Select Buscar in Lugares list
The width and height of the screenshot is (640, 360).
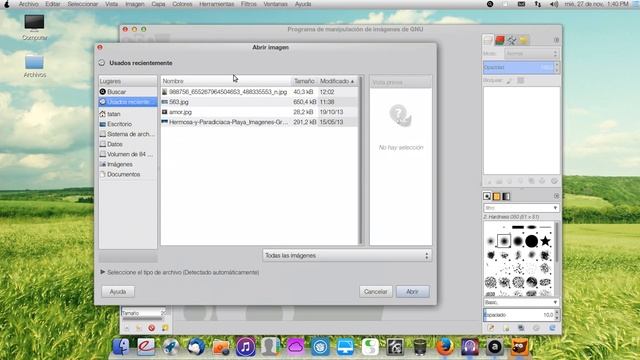tap(128, 92)
